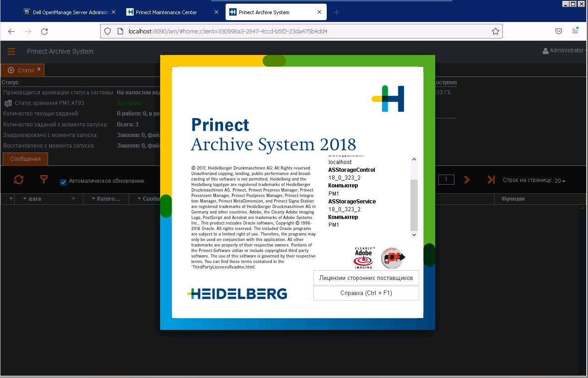Bookmark this page with the star icon
This screenshot has height=378, width=588.
495,31
